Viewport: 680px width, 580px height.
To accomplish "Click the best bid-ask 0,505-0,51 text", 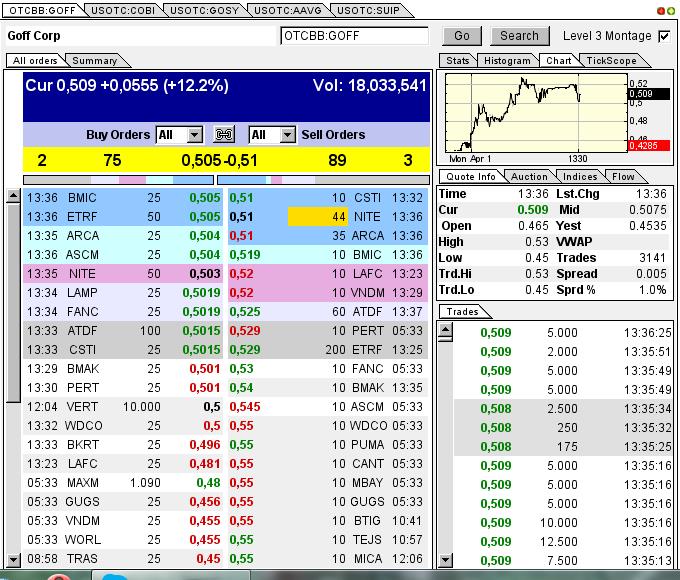I will tap(219, 161).
